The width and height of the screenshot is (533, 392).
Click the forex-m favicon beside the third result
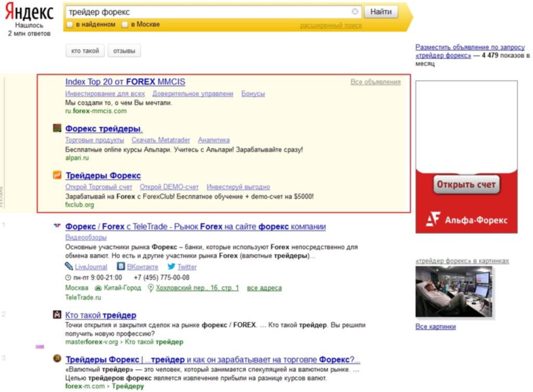pyautogui.click(x=57, y=358)
